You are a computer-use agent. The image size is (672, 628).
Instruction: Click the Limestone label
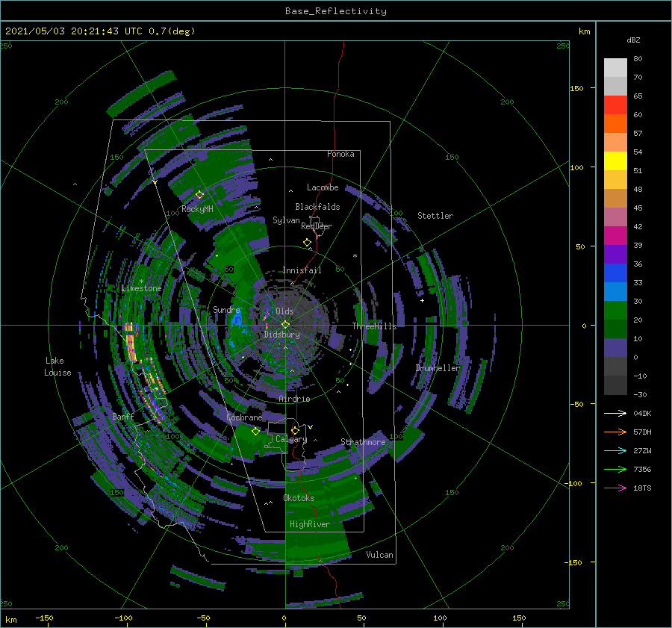[141, 288]
